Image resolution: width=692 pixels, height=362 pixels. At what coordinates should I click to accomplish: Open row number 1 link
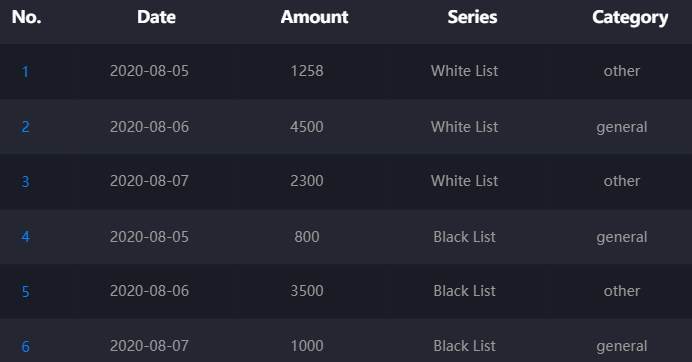click(26, 72)
